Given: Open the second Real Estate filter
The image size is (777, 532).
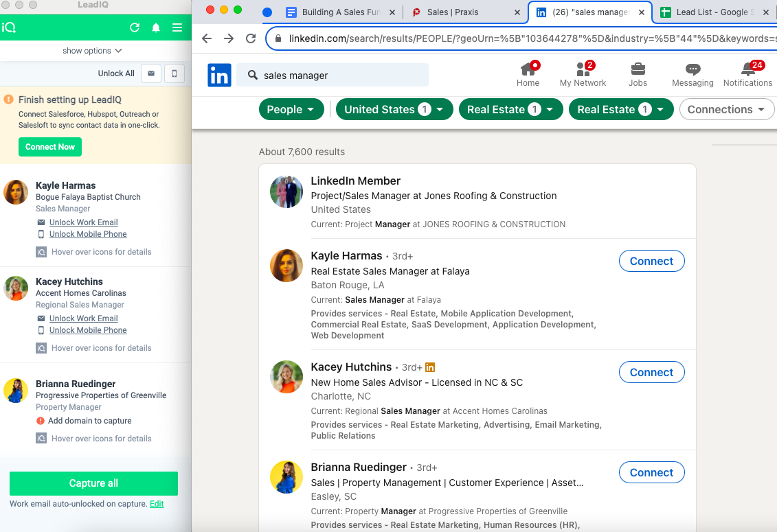Looking at the screenshot, I should pyautogui.click(x=620, y=109).
